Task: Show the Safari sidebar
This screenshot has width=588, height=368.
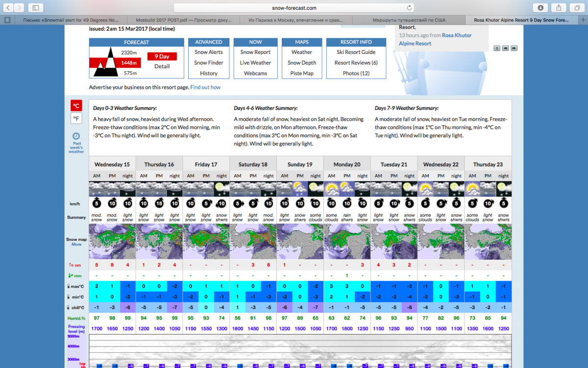Action: 35,8
